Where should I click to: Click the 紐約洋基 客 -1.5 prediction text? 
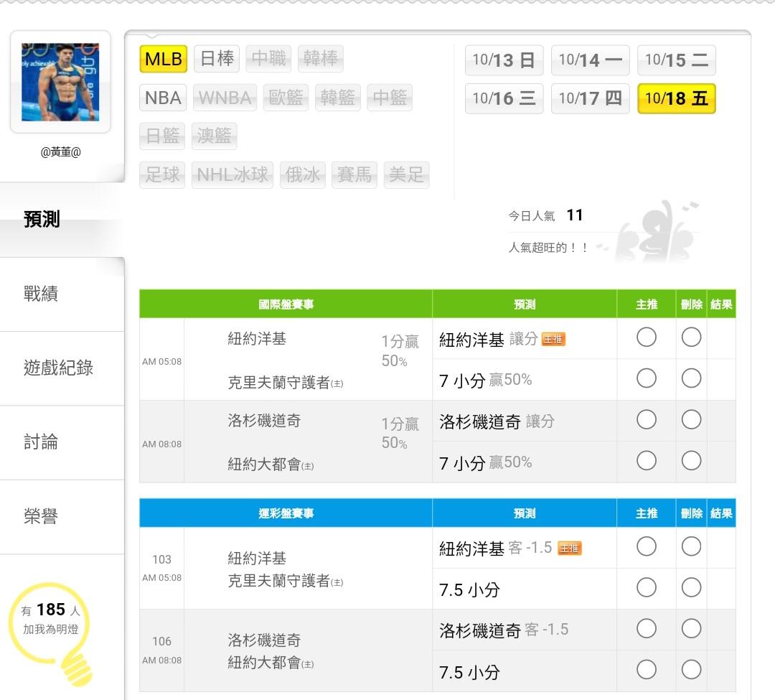(x=495, y=548)
